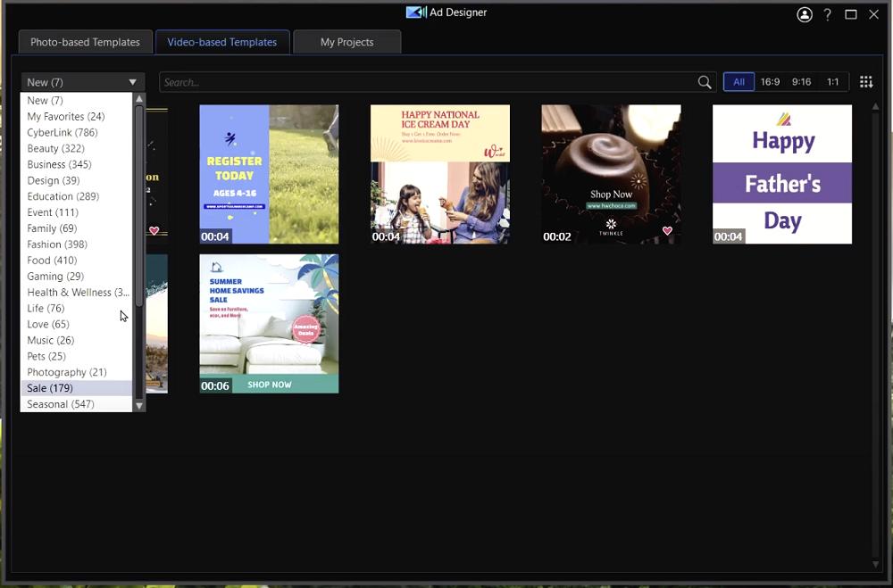Click the batch download grid icon
This screenshot has width=893, height=588.
[865, 81]
